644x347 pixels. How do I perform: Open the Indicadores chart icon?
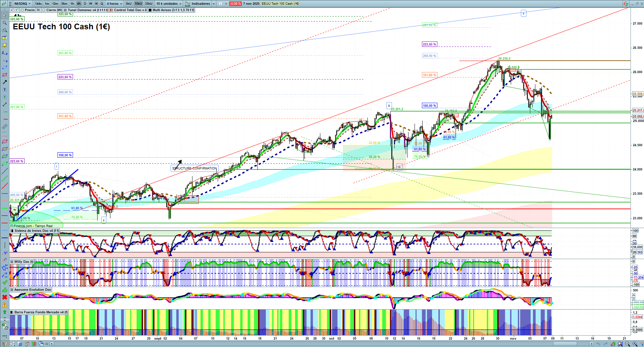[187, 4]
